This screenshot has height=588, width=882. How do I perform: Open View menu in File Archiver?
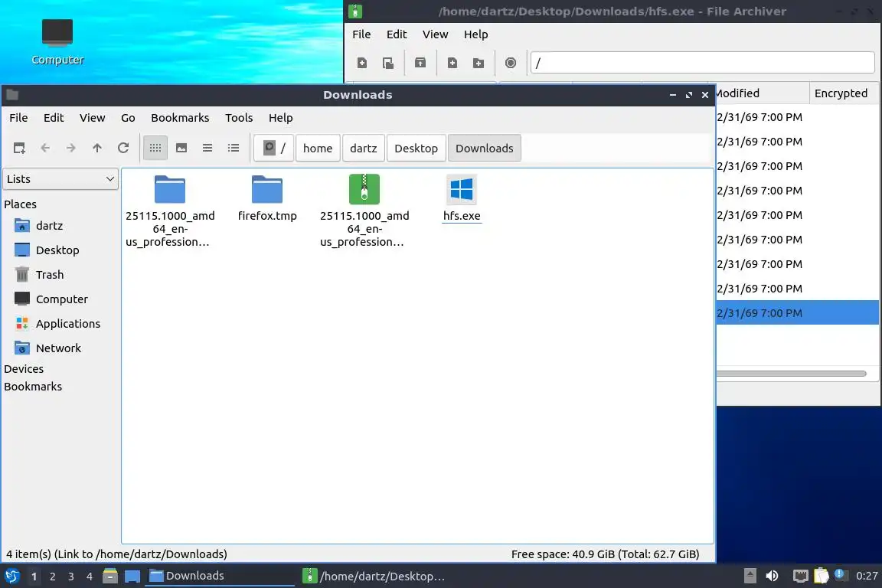(436, 34)
